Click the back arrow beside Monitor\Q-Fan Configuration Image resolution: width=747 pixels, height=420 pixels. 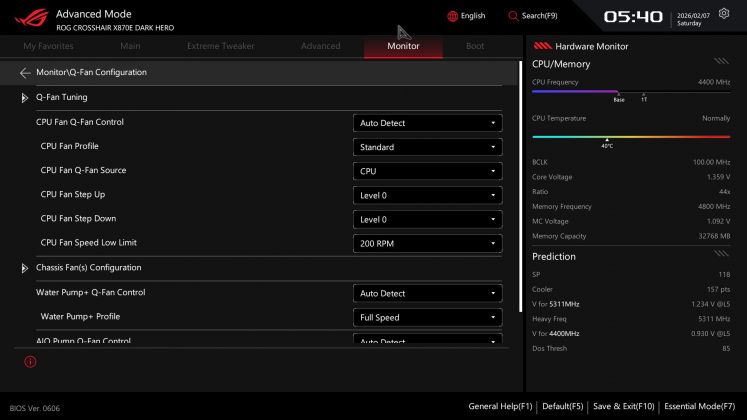(x=25, y=73)
